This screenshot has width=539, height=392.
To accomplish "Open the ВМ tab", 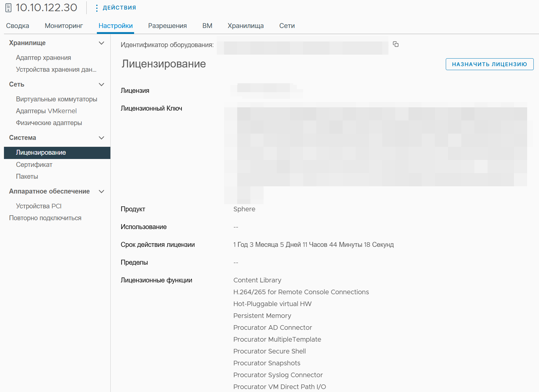I will 207,26.
